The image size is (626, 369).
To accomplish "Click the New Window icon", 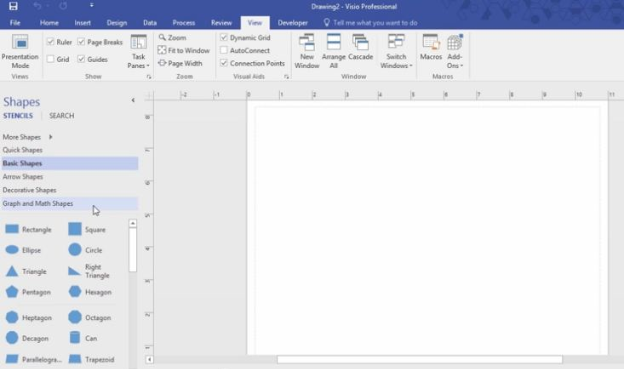I will [x=307, y=42].
